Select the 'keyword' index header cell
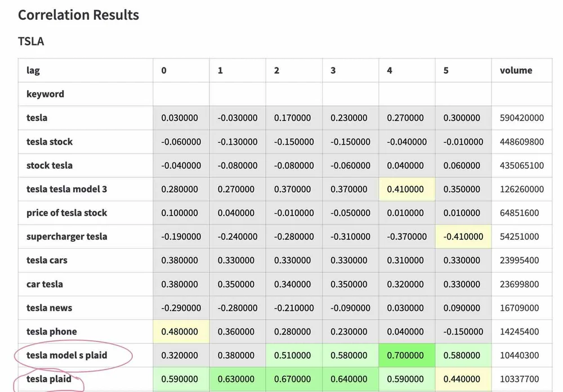563x392 pixels. pyautogui.click(x=86, y=94)
